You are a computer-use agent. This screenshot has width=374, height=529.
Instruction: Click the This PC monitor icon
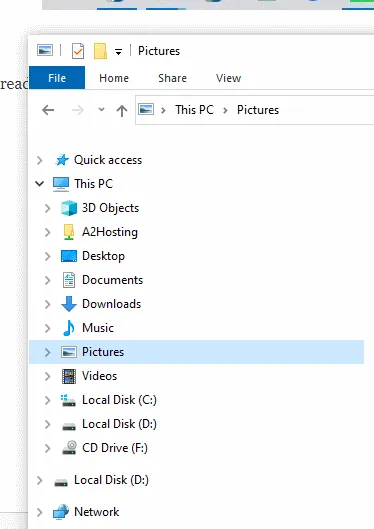click(61, 184)
